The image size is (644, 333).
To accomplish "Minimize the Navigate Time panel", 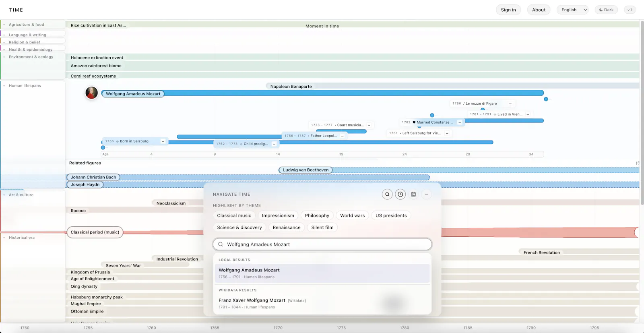I will 426,194.
